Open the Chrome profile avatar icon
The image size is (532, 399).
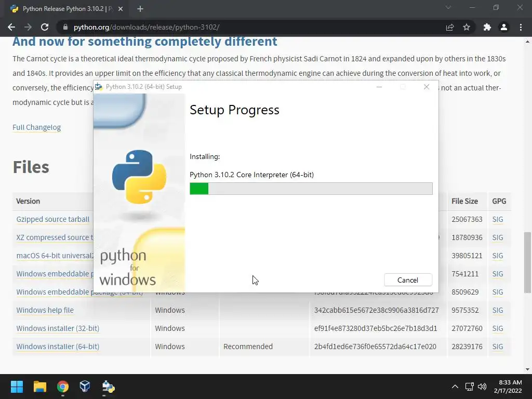click(x=504, y=27)
